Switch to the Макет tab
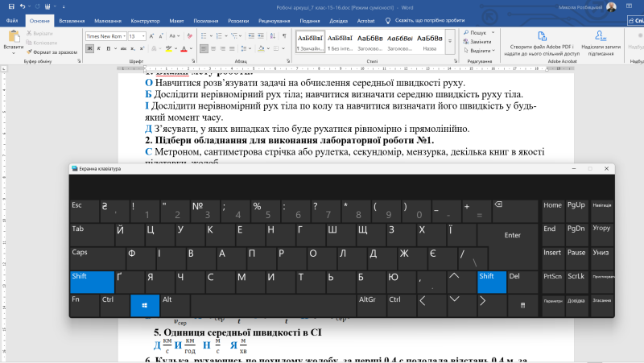Screen dimensions: 644x363 point(176,21)
